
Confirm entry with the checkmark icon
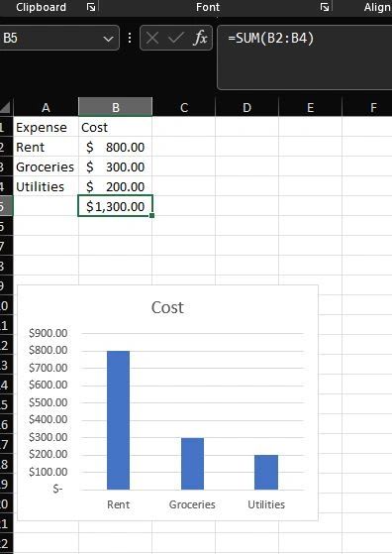coord(176,38)
